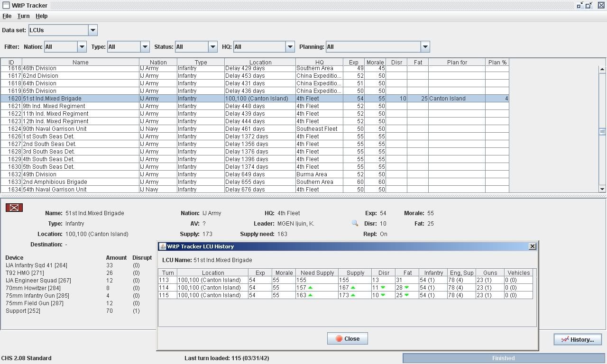The image size is (607, 364).
Task: Expand the Data set dropdown
Action: point(93,30)
